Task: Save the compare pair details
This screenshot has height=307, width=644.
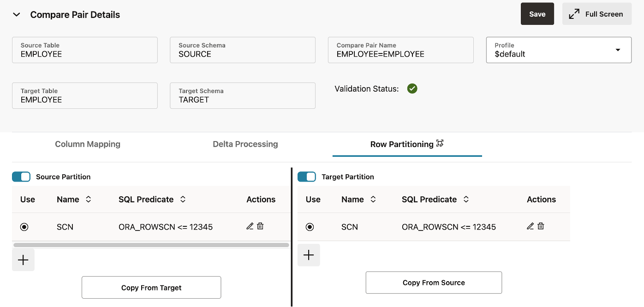Action: click(x=537, y=14)
